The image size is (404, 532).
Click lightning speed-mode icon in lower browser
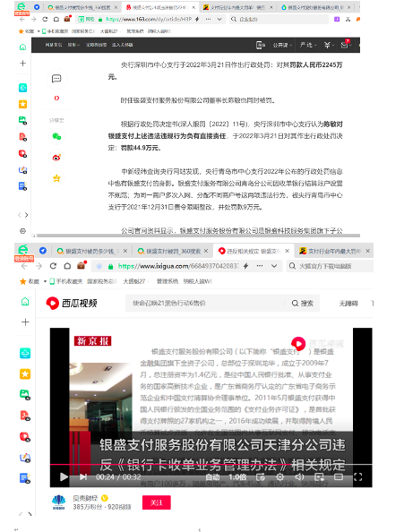tap(246, 266)
